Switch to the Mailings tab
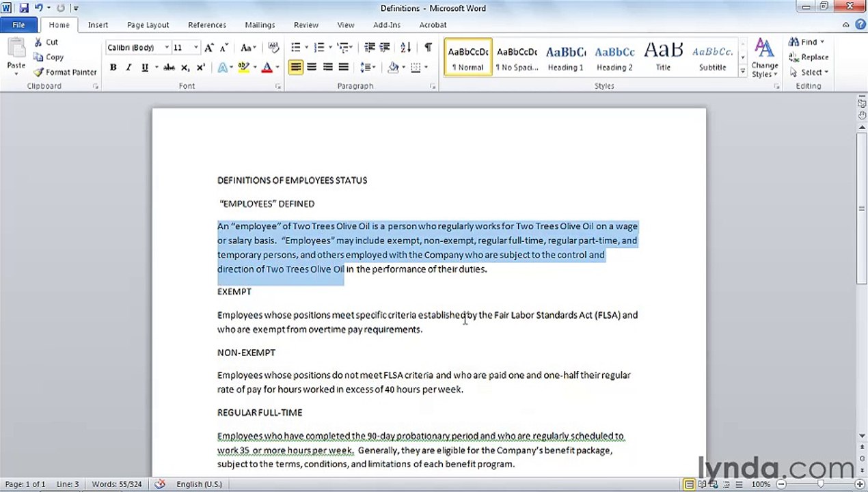 (260, 25)
